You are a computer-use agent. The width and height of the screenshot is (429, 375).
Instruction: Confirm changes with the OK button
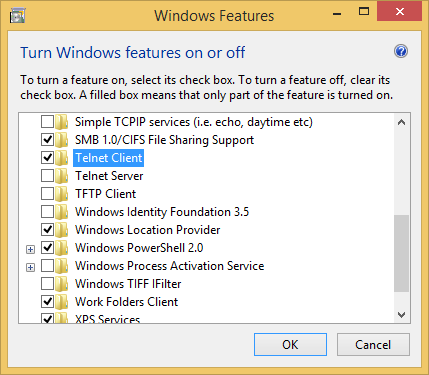(x=290, y=345)
